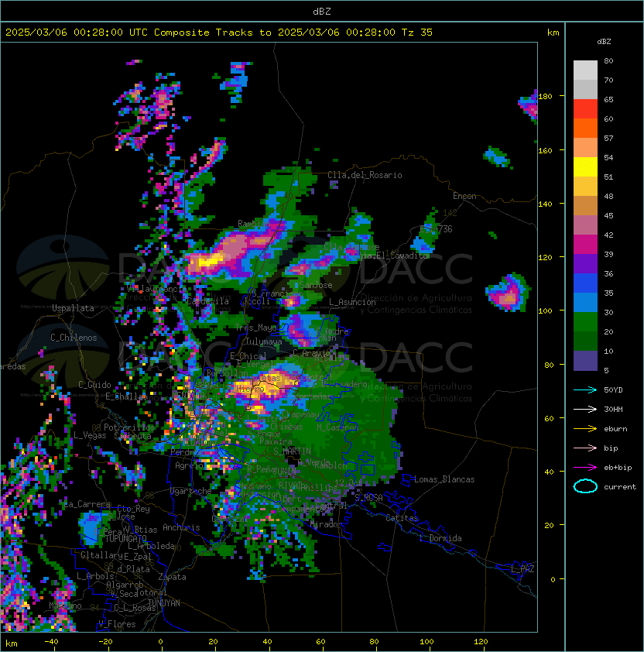Click the 'Anchoris' map label
The width and height of the screenshot is (644, 652).
click(x=181, y=527)
